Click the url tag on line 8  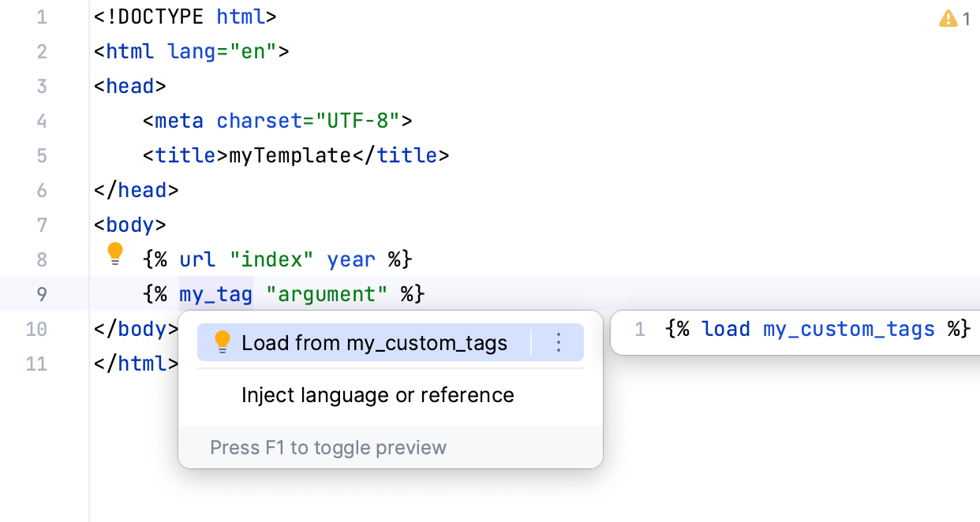[196, 258]
